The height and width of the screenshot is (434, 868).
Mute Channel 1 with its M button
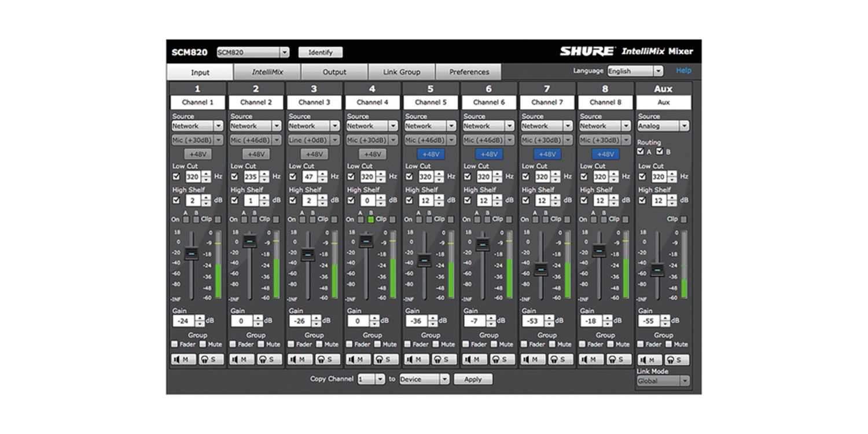click(183, 359)
